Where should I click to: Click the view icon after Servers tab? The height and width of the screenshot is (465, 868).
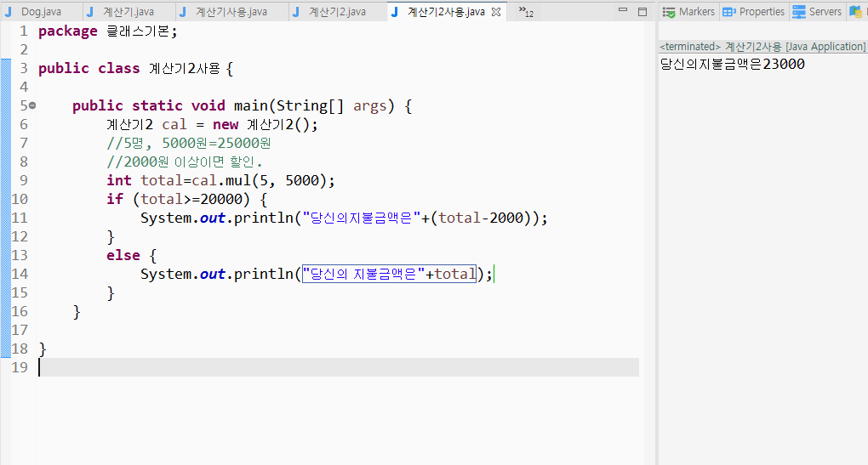click(x=856, y=12)
